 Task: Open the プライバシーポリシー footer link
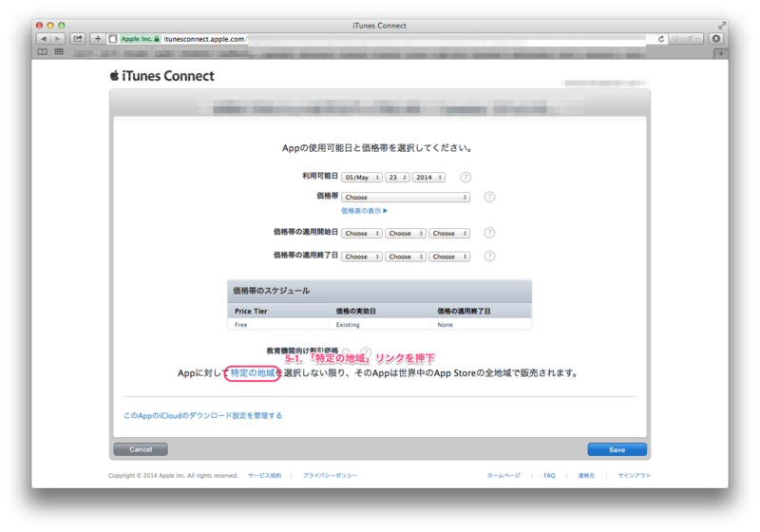[330, 476]
